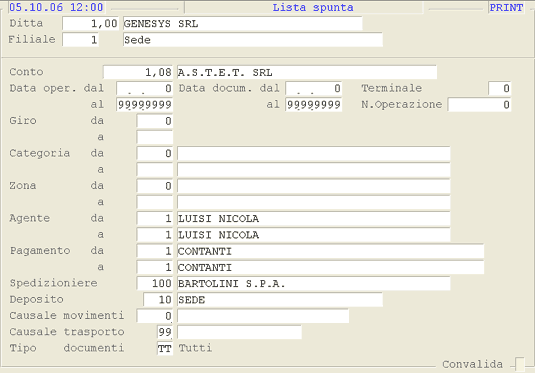Select the A.S.T.E.T. SRL account name field
This screenshot has height=373, width=535.
click(x=307, y=72)
